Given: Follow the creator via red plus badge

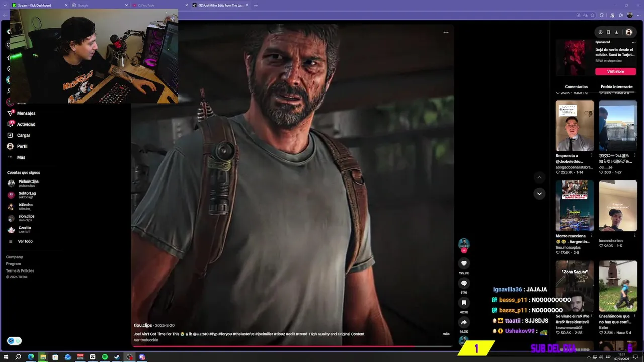Looking at the screenshot, I should click(x=464, y=250).
